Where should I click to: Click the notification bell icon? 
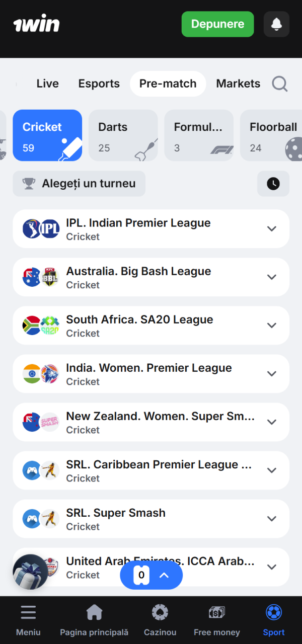276,24
